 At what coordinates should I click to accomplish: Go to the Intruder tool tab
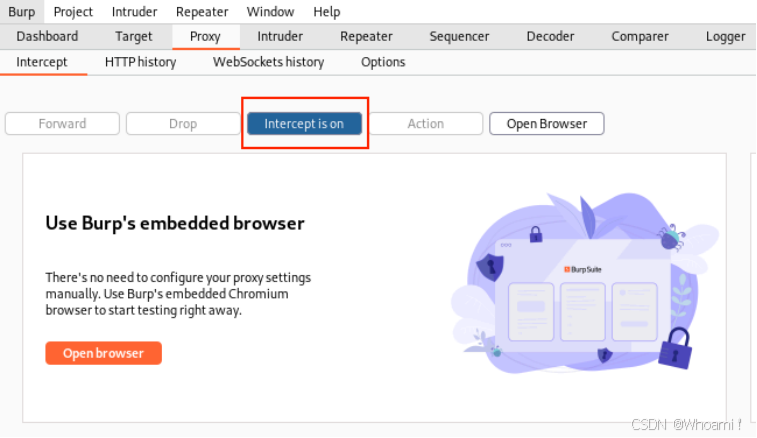coord(280,36)
